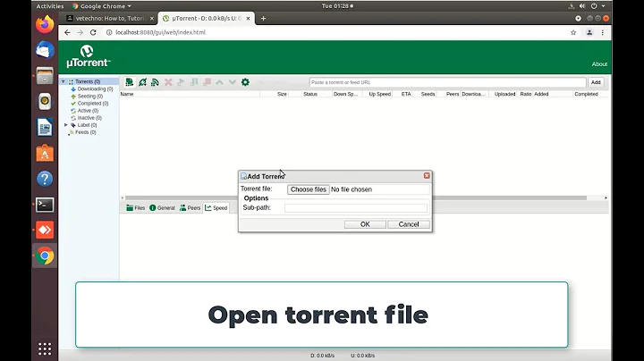Click the torrent list horizontal scrollbar
Screen dimensions: 644x361
[x=356, y=197]
